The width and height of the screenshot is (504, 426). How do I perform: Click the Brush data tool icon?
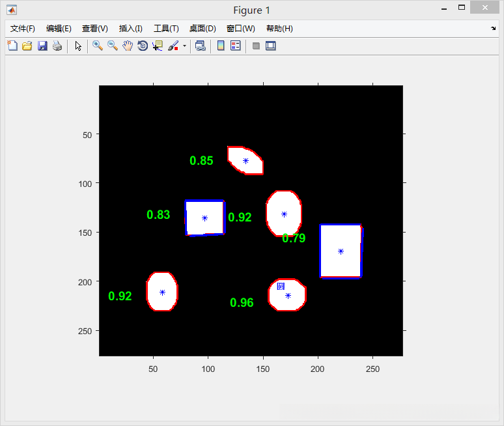point(173,46)
